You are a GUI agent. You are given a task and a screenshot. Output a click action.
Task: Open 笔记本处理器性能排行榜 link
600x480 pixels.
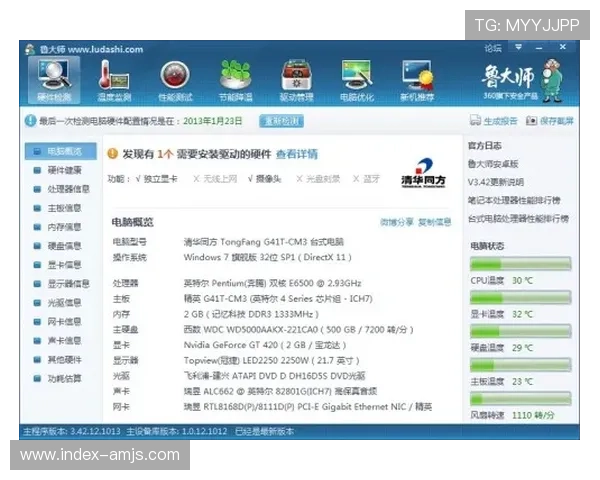point(514,200)
